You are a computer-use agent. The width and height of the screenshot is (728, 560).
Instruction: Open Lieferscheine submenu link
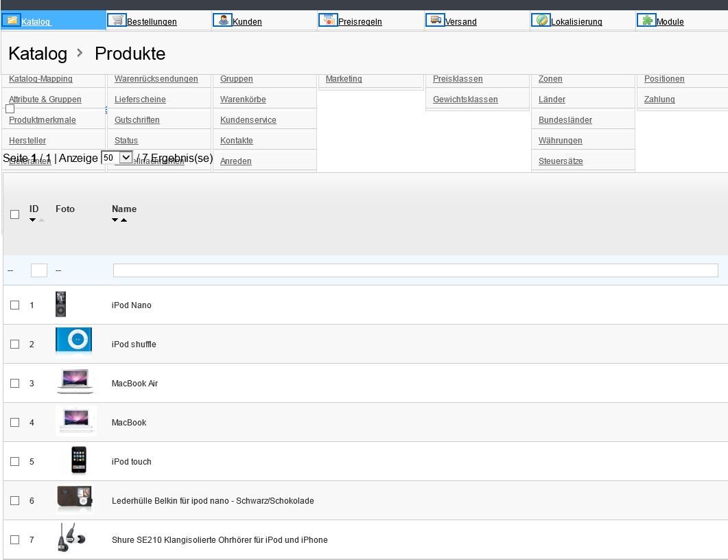coord(140,100)
